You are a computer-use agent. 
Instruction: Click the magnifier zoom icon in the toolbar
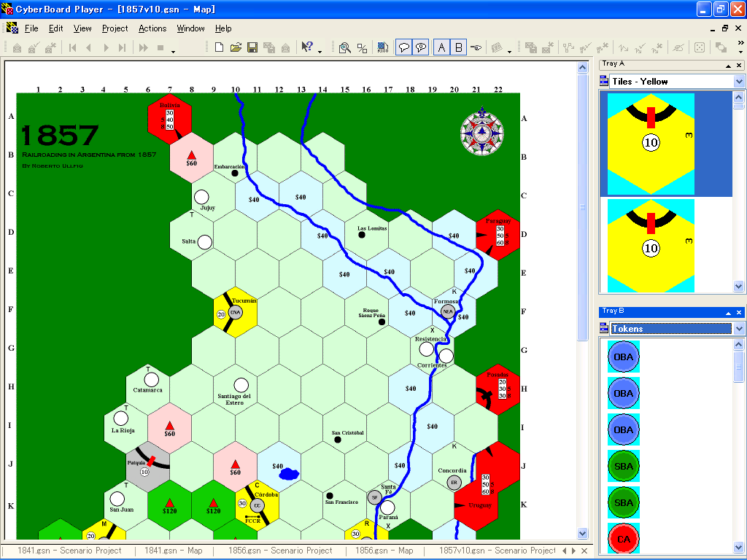pyautogui.click(x=344, y=48)
